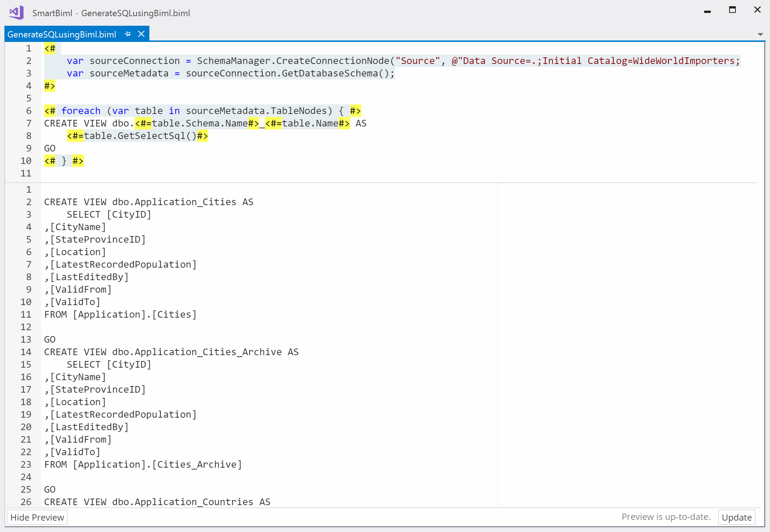Click the closing brace code nugget line
Viewport: 770px width, 532px height.
point(64,161)
